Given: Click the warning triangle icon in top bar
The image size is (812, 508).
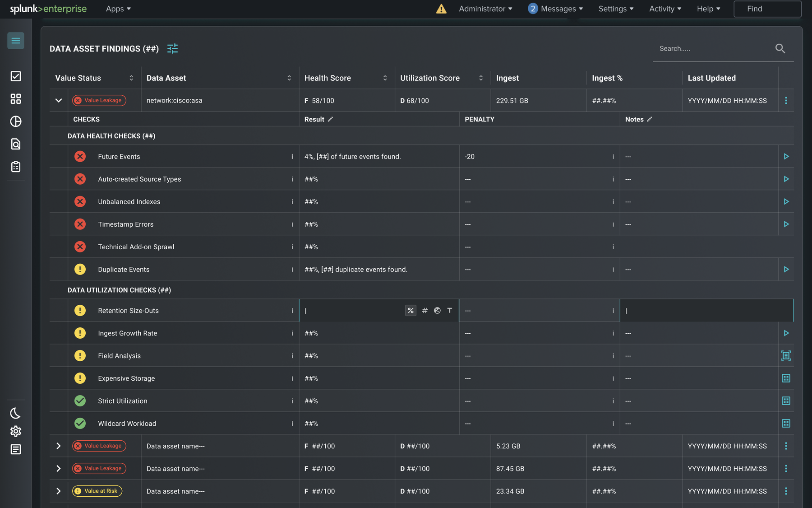Looking at the screenshot, I should tap(441, 9).
